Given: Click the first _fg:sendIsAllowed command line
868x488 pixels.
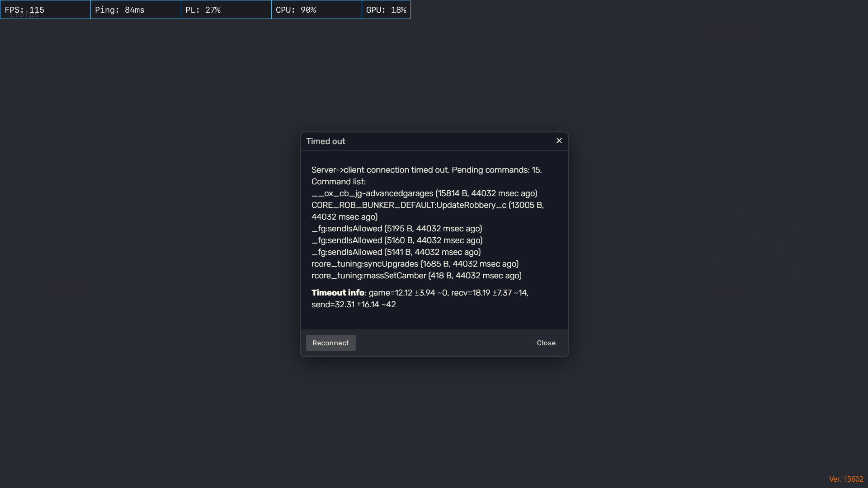Looking at the screenshot, I should point(396,229).
